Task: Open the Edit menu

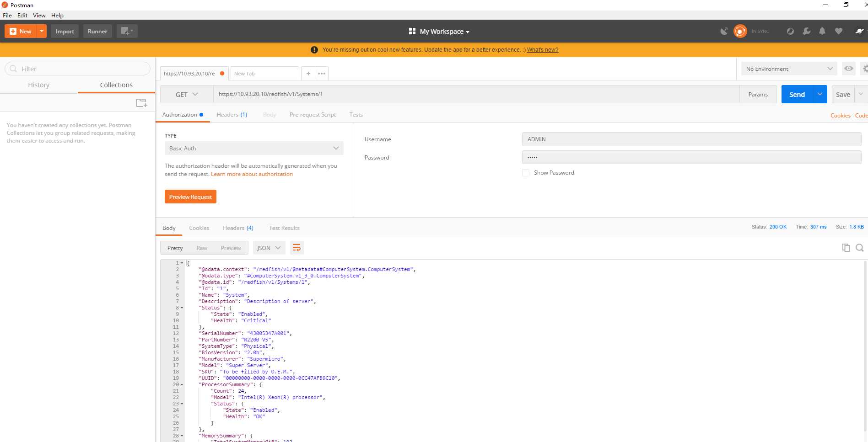Action: click(22, 15)
